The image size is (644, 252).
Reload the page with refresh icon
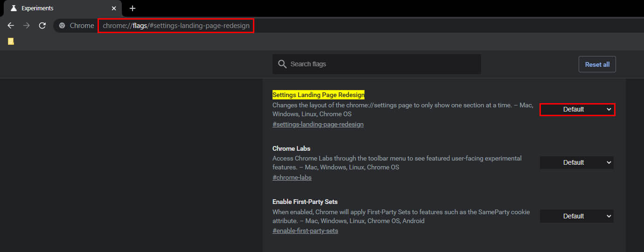pos(42,26)
